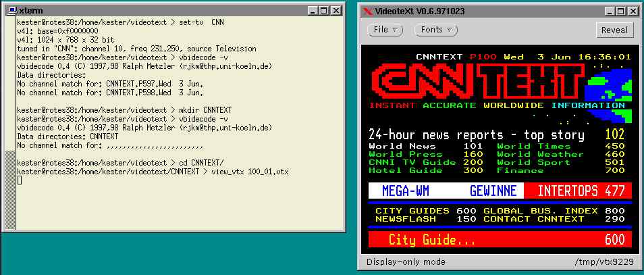Click the CNN TEXT logo graphic
The height and width of the screenshot is (275, 644).
point(478,82)
